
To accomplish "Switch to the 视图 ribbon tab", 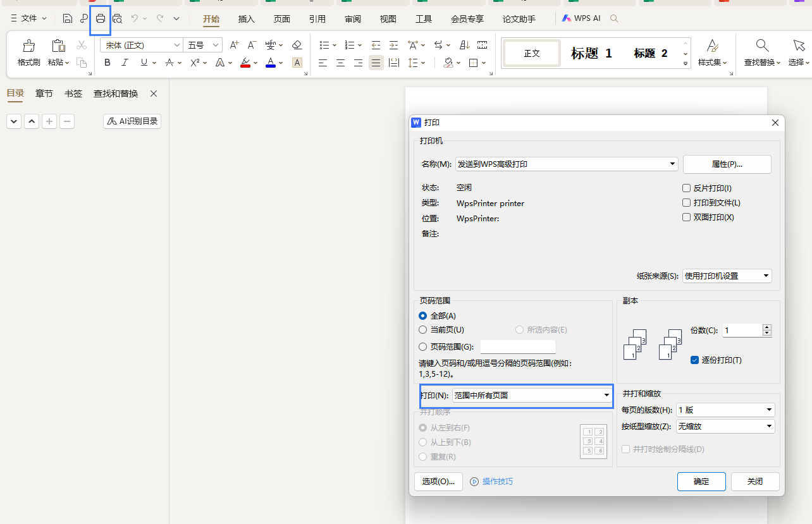I will (x=388, y=19).
